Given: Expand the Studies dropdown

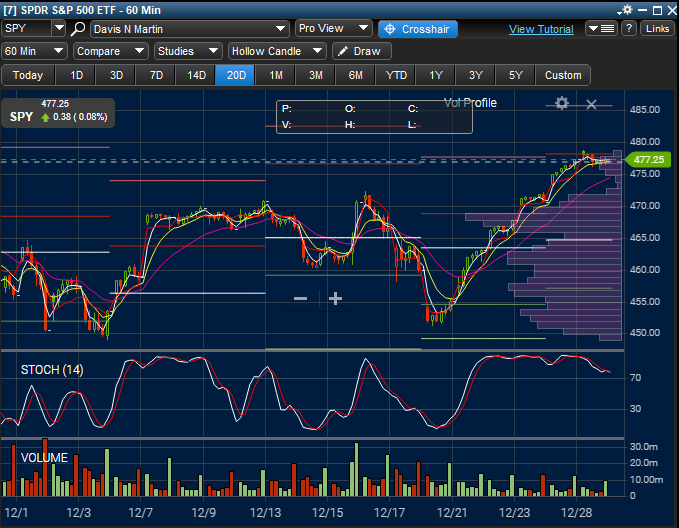Looking at the screenshot, I should tap(188, 51).
